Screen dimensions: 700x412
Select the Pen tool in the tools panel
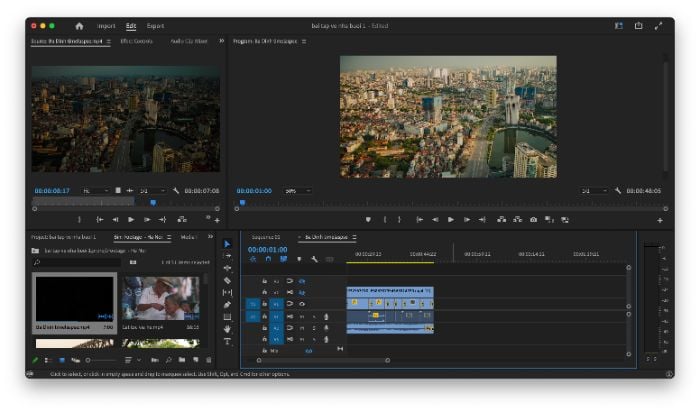coord(227,304)
